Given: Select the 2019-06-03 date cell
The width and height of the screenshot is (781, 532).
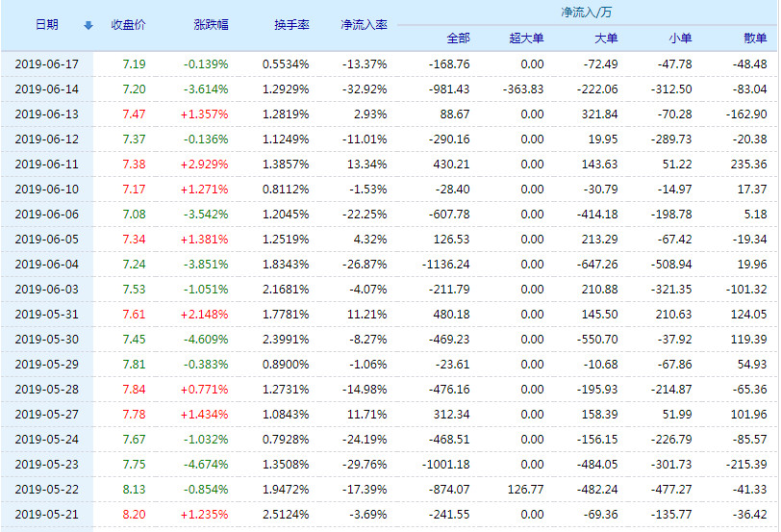Looking at the screenshot, I should [47, 289].
